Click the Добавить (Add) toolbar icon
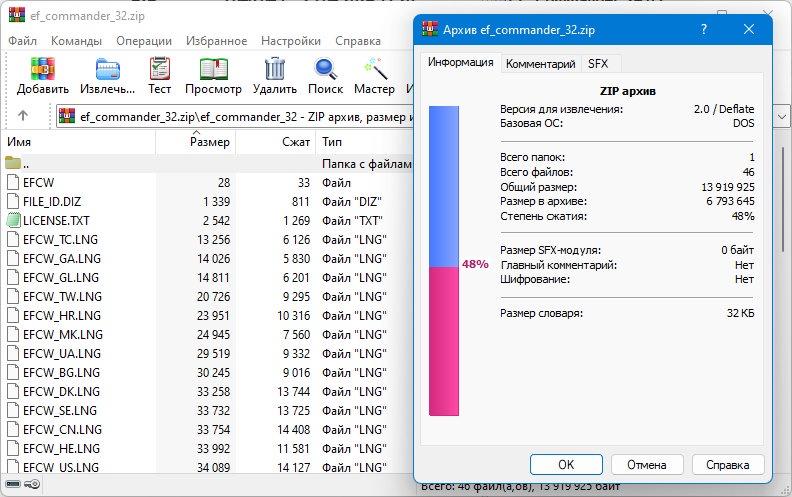This screenshot has width=792, height=497. 42,69
